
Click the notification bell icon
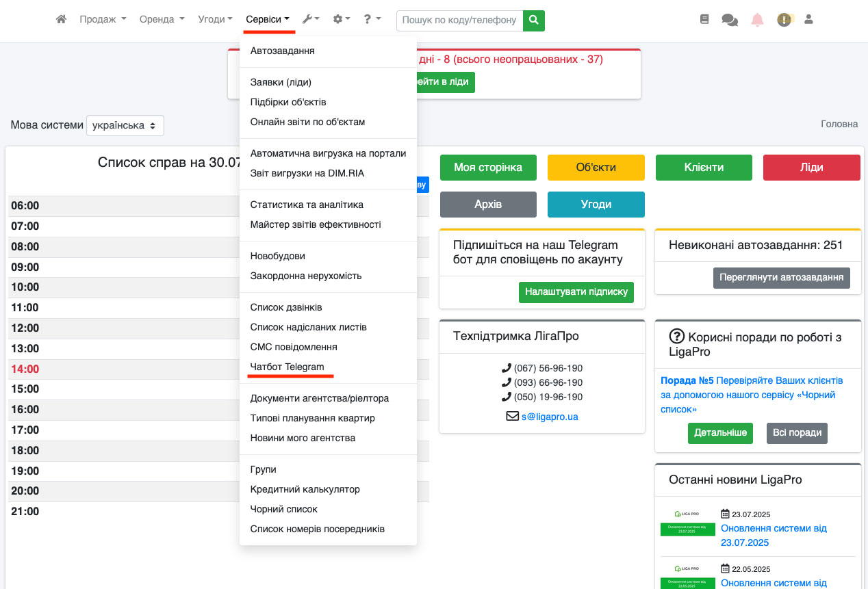pyautogui.click(x=757, y=20)
